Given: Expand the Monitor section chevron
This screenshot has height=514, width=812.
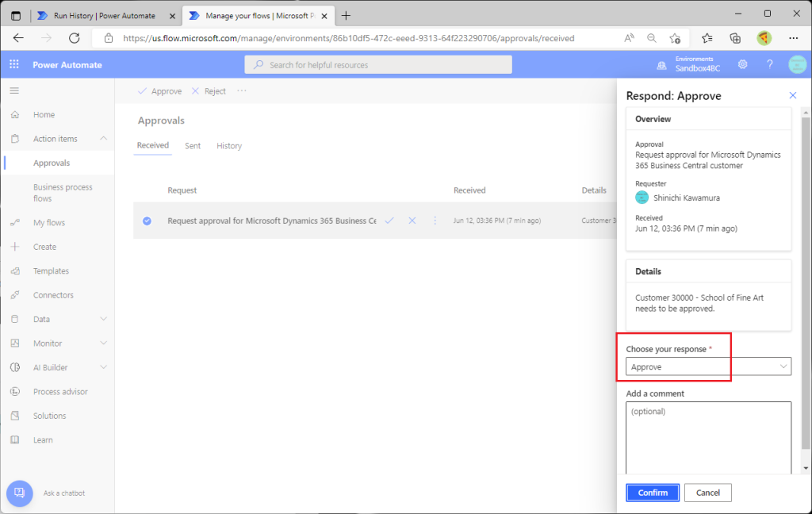Looking at the screenshot, I should click(x=104, y=343).
